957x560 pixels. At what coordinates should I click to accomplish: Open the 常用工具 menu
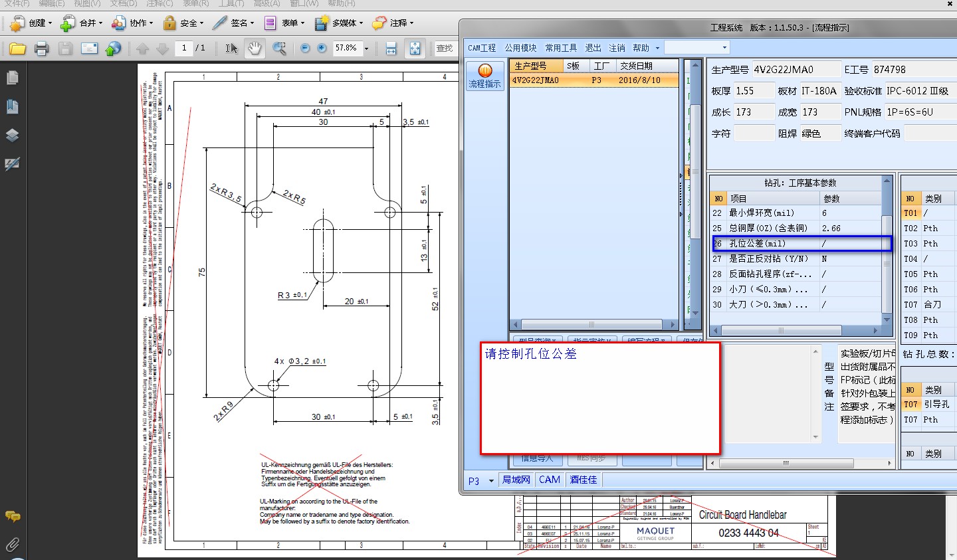pos(561,48)
